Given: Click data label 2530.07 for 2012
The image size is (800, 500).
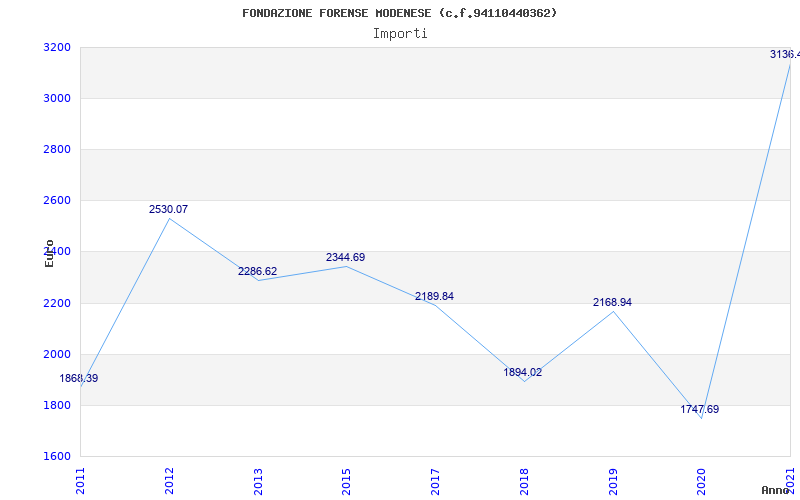Looking at the screenshot, I should click(168, 209).
